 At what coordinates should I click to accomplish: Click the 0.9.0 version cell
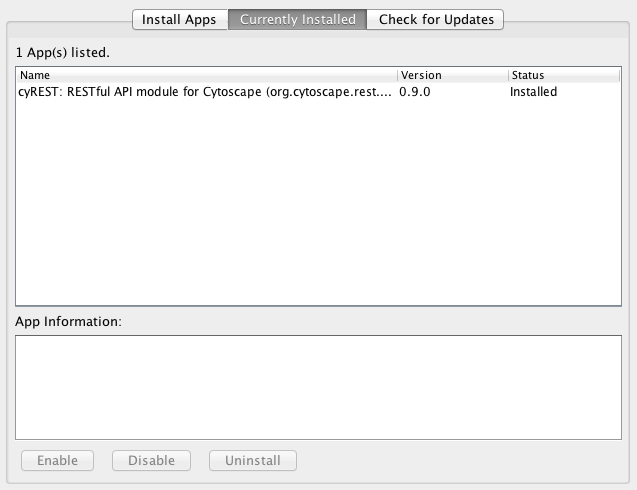tap(415, 92)
